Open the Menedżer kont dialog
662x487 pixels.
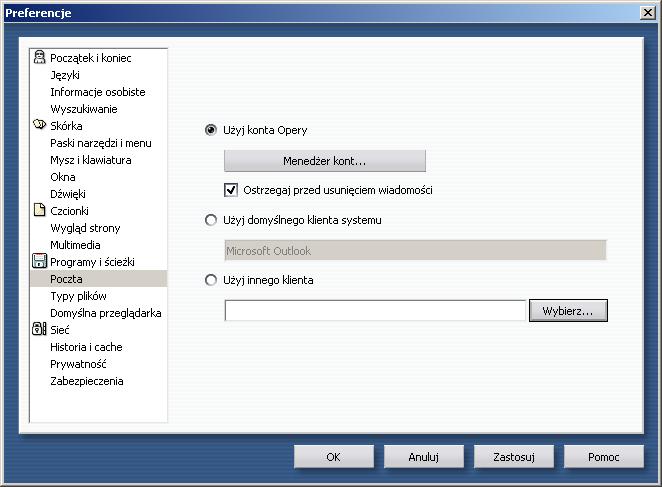[x=324, y=161]
